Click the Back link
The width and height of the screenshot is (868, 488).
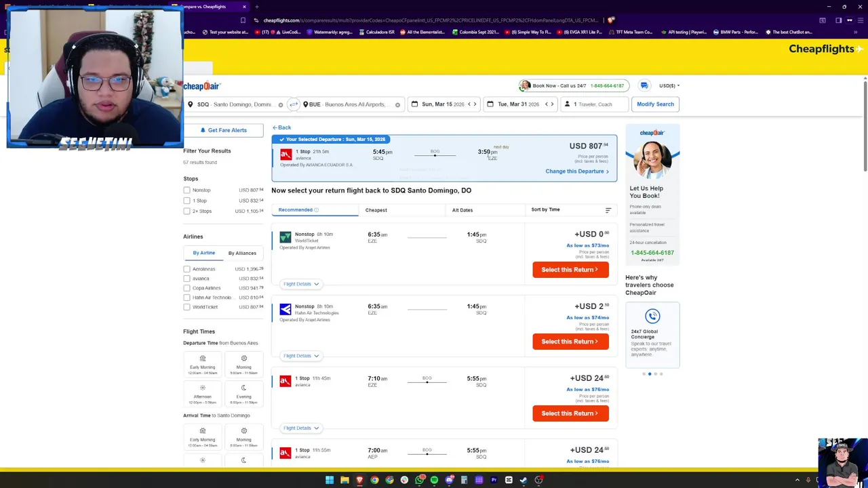(x=282, y=127)
